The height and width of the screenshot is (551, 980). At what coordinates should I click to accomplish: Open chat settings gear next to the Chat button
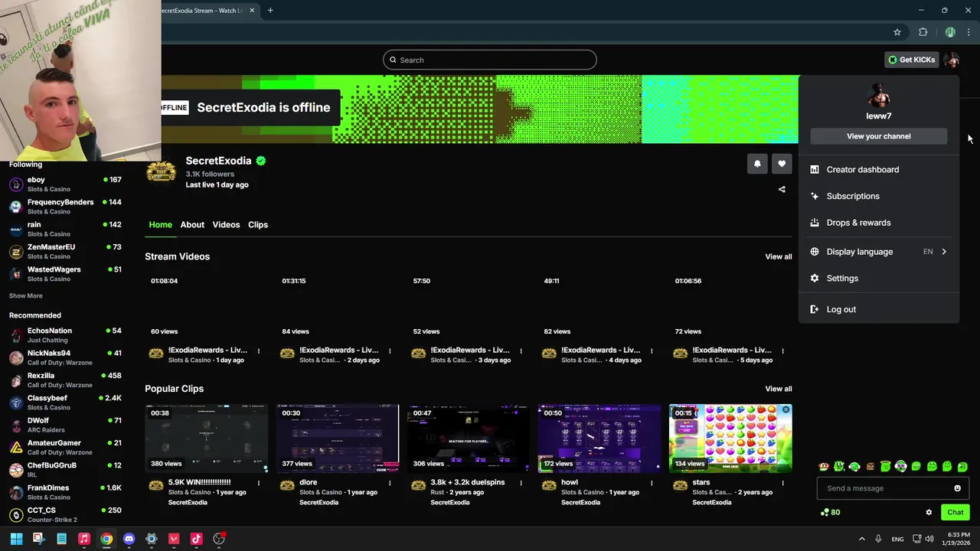tap(929, 513)
